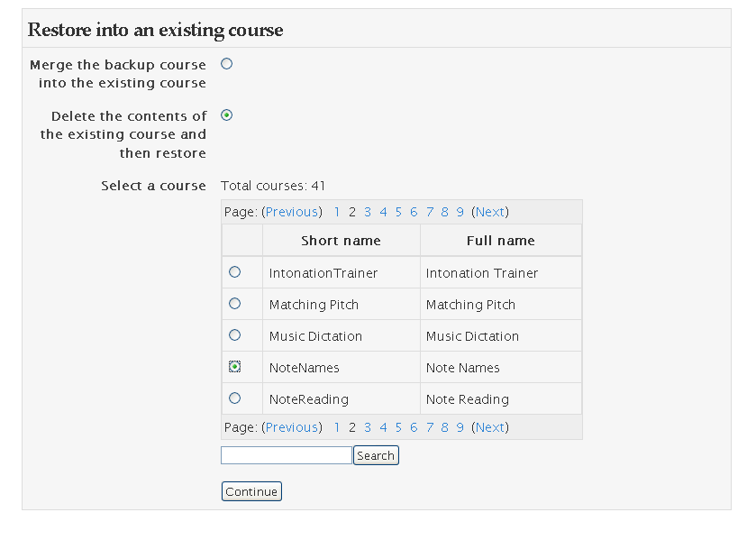This screenshot has width=756, height=540.
Task: Open page 5 in top pagination
Action: (398, 212)
